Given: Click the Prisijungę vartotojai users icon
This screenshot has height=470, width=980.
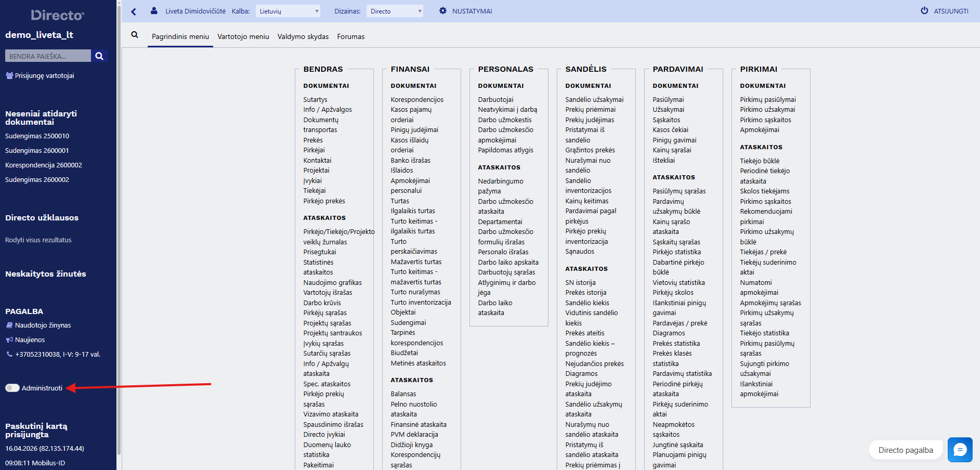Looking at the screenshot, I should [x=9, y=76].
